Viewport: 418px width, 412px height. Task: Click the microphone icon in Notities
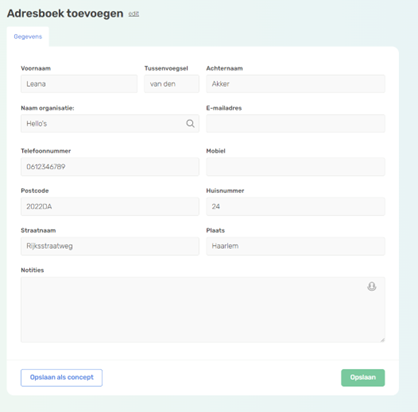pyautogui.click(x=372, y=286)
